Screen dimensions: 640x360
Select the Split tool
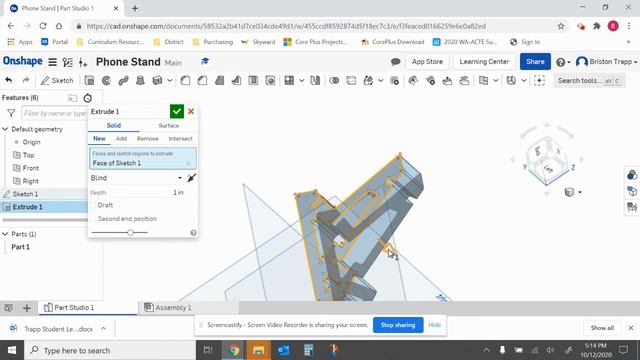pyautogui.click(x=351, y=80)
